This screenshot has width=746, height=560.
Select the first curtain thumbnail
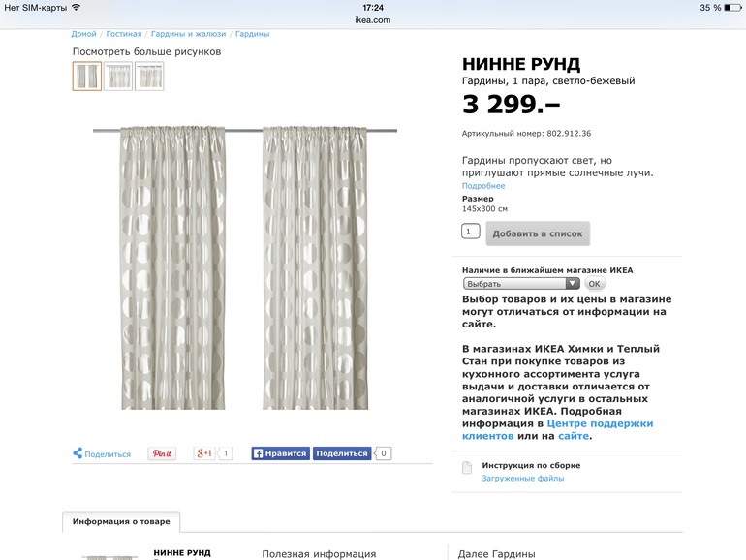point(87,77)
